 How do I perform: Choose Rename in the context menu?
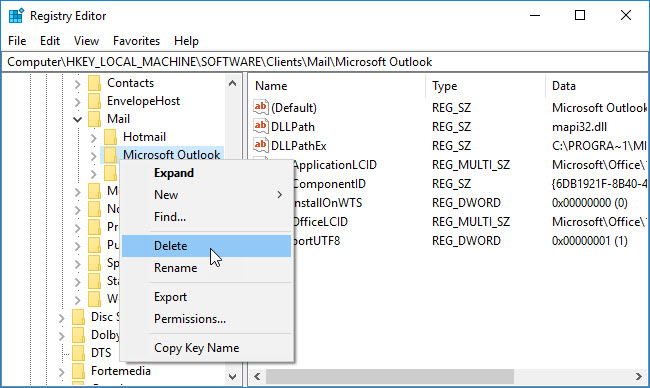click(206, 268)
